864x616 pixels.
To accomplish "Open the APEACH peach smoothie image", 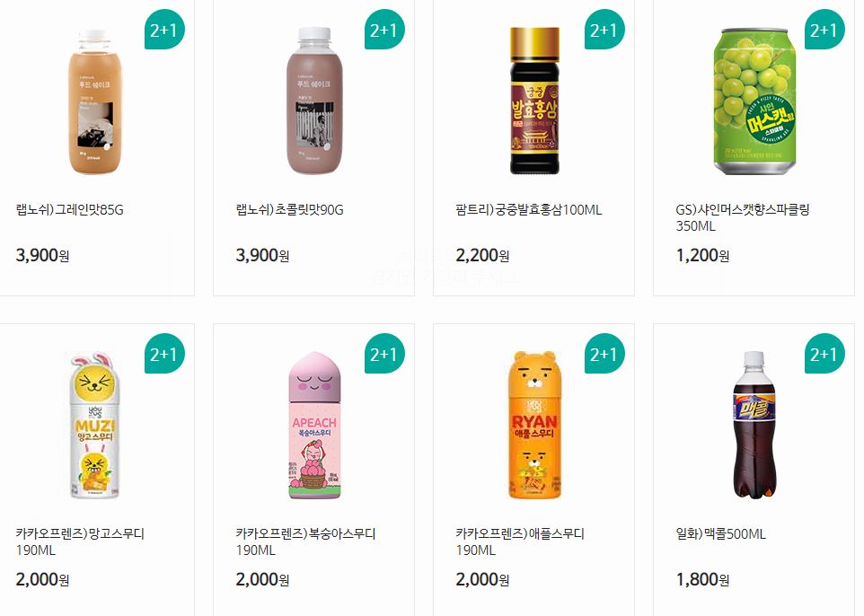I will [x=314, y=426].
